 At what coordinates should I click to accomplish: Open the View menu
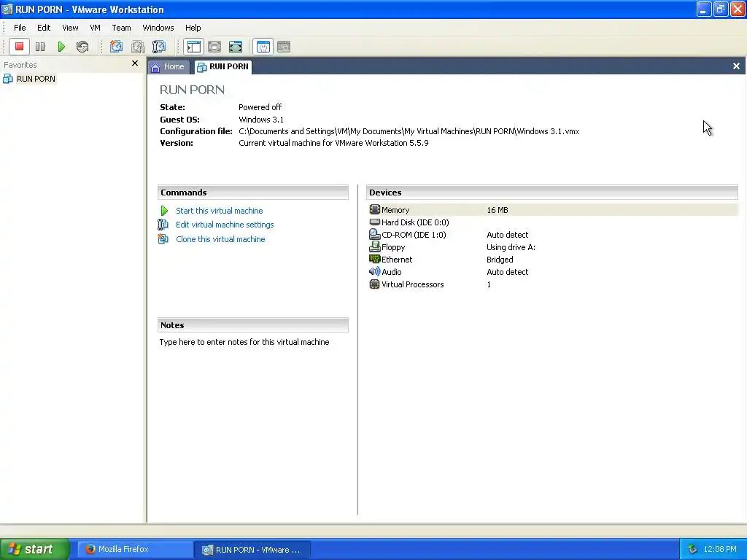[x=70, y=28]
